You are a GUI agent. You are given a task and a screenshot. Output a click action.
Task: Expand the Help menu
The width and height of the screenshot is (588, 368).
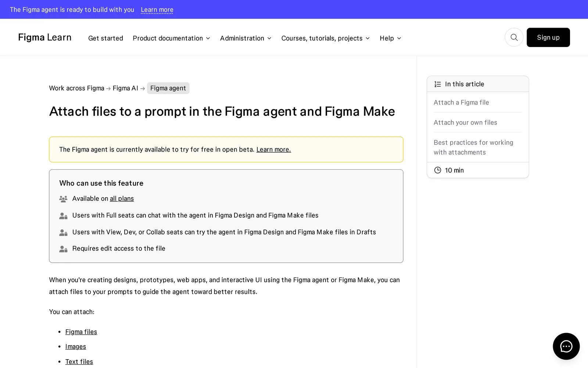click(x=390, y=38)
